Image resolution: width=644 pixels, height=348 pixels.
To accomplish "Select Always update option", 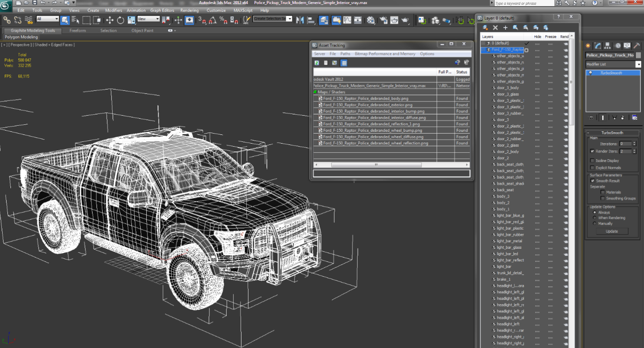I will 595,212.
